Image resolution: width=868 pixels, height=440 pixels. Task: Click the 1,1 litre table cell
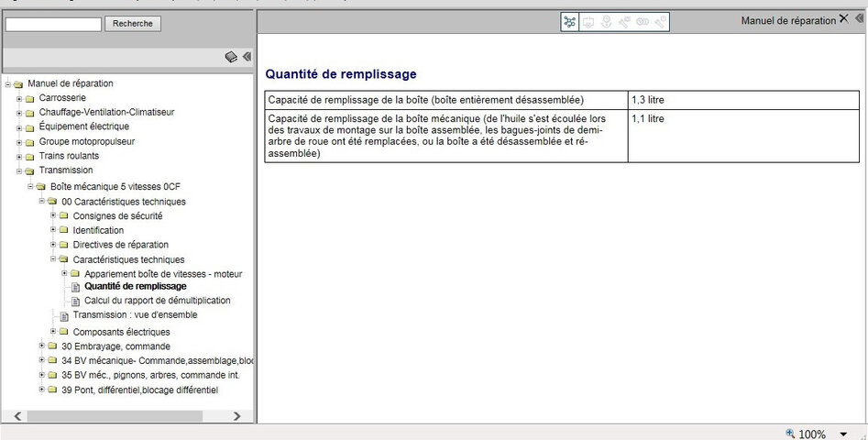(x=743, y=137)
